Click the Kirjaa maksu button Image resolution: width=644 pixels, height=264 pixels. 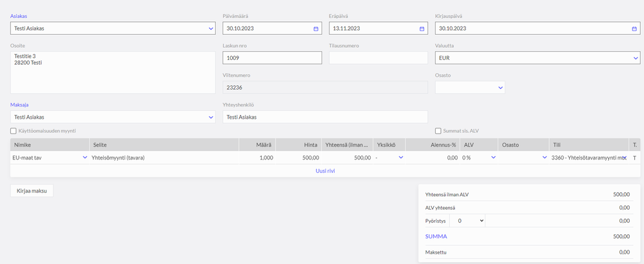32,190
